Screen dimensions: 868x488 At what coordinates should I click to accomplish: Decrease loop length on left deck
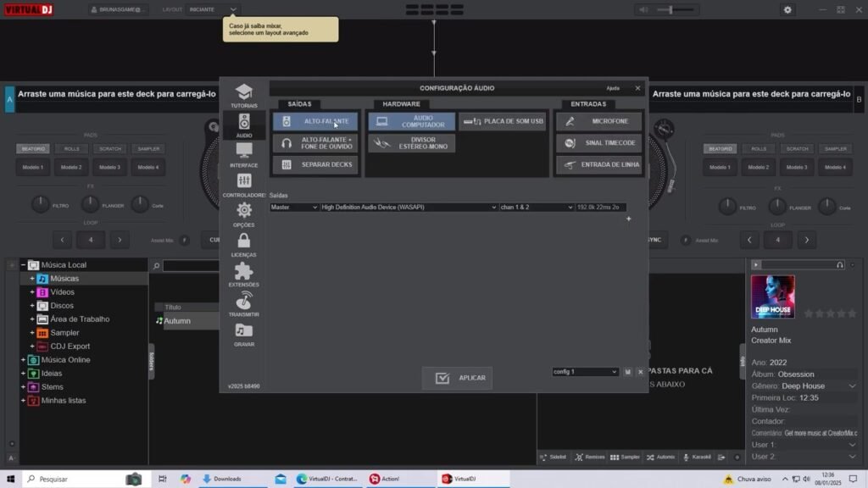pyautogui.click(x=62, y=240)
